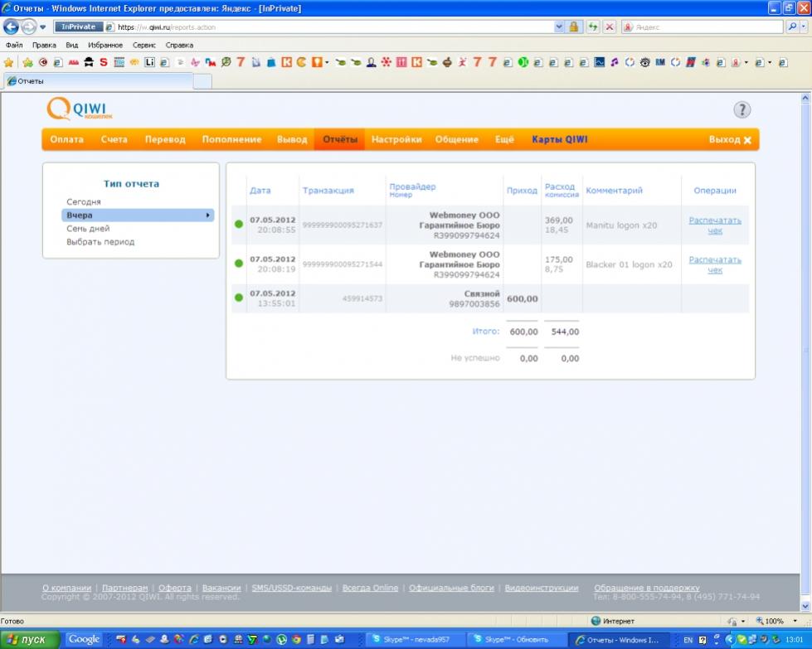Expand the Вчера report type arrow
This screenshot has height=649, width=812.
207,216
